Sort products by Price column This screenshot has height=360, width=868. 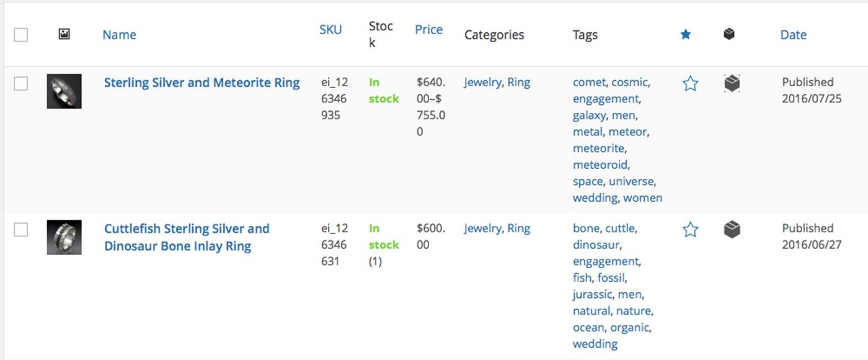[429, 30]
